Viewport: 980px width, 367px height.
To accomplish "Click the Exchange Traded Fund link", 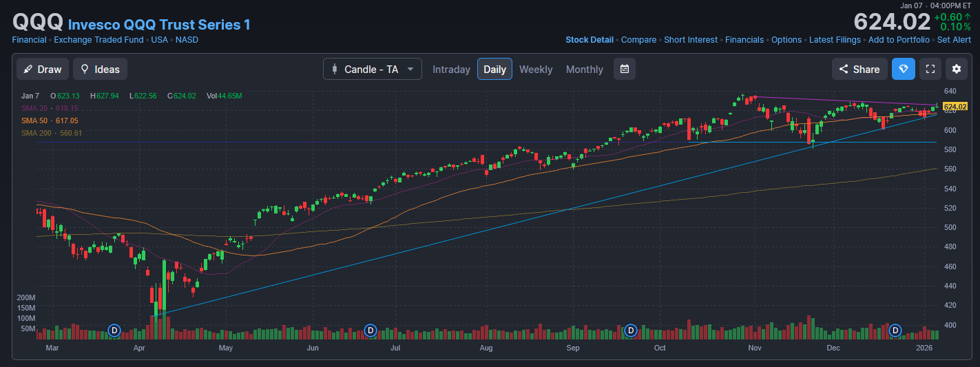I will coord(98,40).
